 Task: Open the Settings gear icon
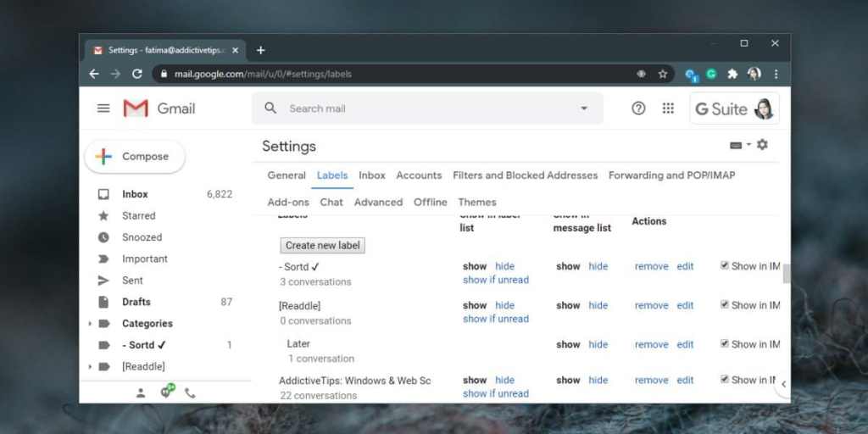tap(762, 145)
